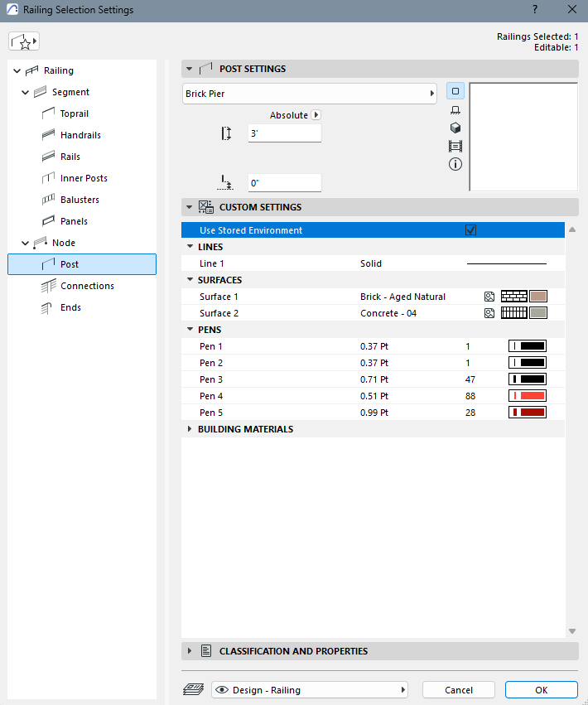Click the Surface 1 brick hatch pattern icon
Image resolution: width=588 pixels, height=705 pixels.
[x=513, y=297]
